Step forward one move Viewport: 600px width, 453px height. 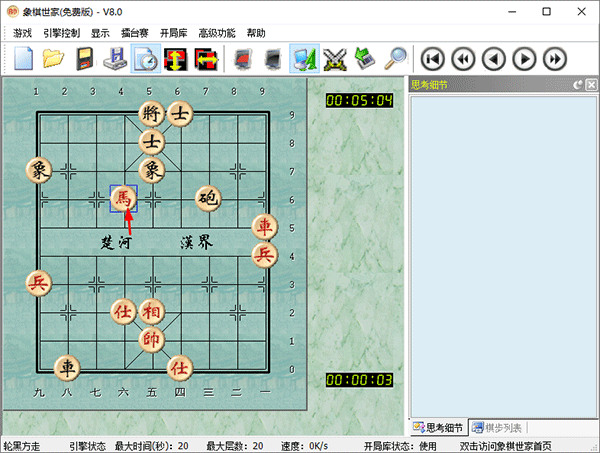(x=524, y=59)
